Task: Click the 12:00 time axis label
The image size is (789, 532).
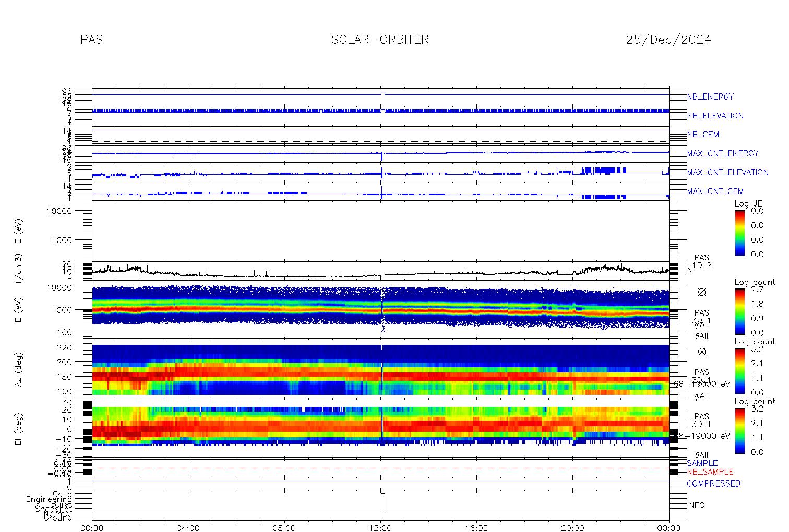Action: [380, 528]
